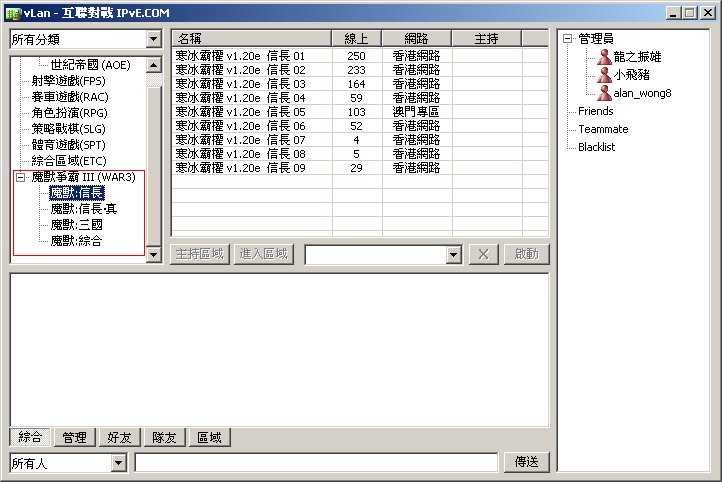Collapse the 管理員 group in user tree
This screenshot has height=482, width=722.
(x=568, y=39)
